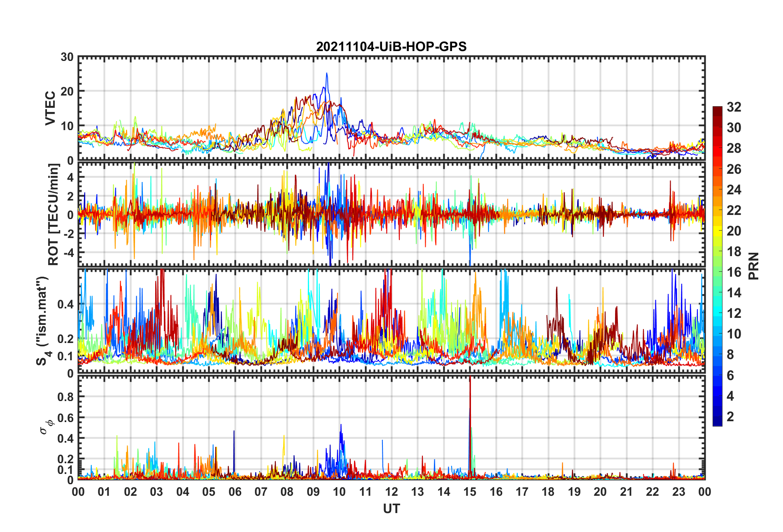Click sigma phi tick label 0.8
This screenshot has width=783, height=532.
point(65,397)
